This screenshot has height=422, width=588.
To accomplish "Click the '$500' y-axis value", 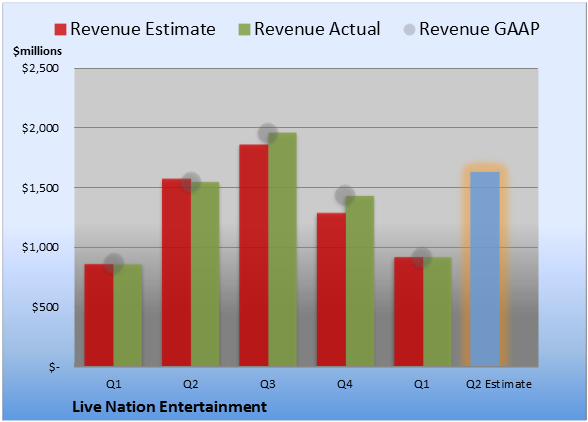I will [x=45, y=307].
